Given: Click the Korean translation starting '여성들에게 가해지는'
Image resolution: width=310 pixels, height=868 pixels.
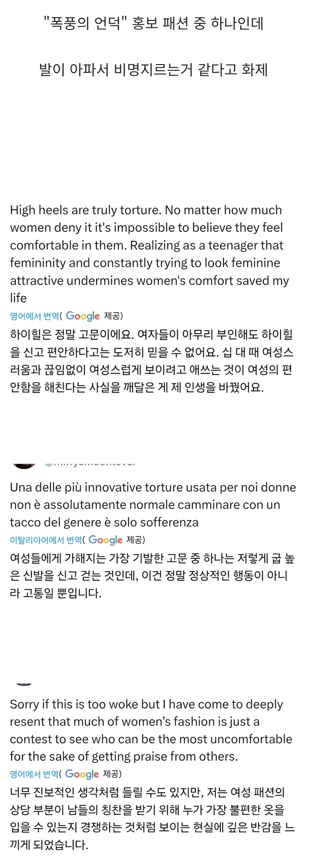Looking at the screenshot, I should click(x=152, y=575).
